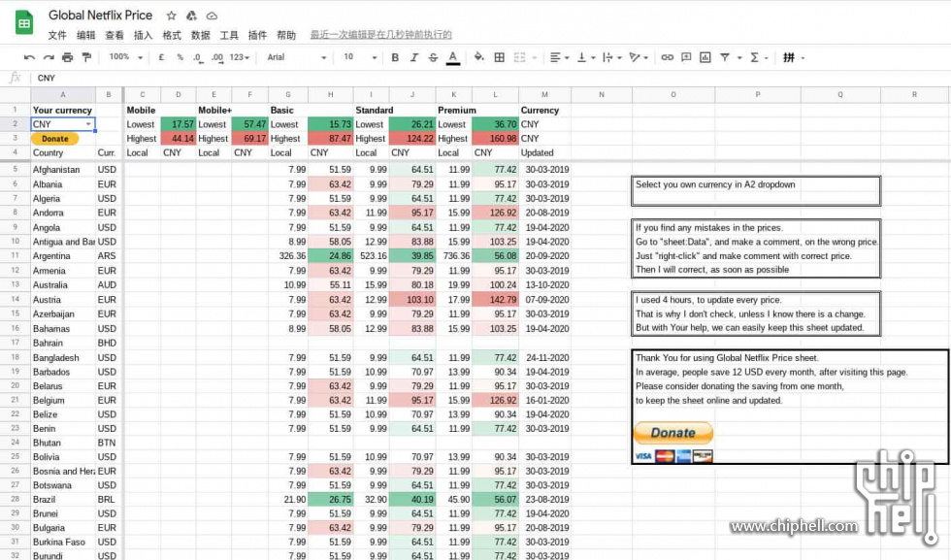
Task: Click the large PayPal Donate button
Action: [673, 433]
